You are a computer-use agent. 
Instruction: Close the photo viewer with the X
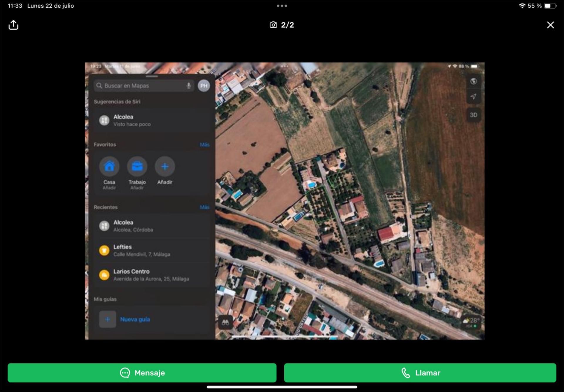(x=550, y=25)
